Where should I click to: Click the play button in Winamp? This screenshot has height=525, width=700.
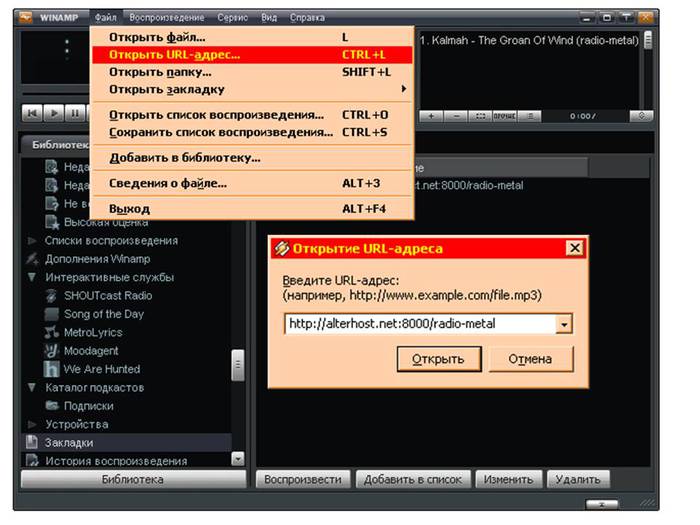pos(54,113)
